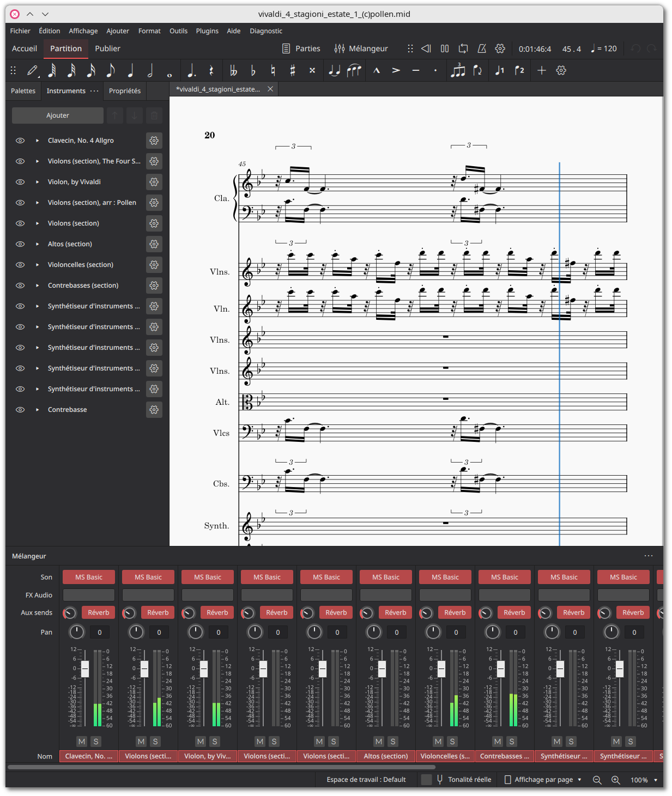Add accent articulation
Image resolution: width=672 pixels, height=796 pixels.
click(396, 70)
